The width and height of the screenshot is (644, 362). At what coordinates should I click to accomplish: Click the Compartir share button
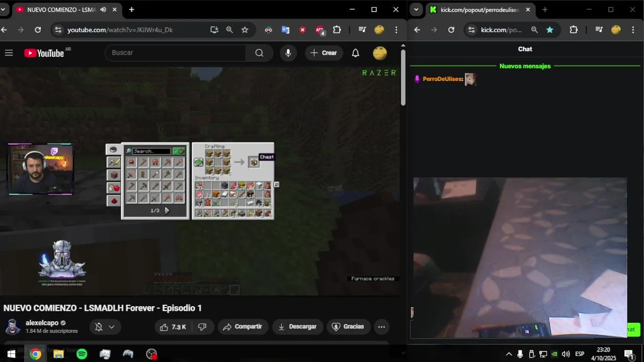click(243, 327)
